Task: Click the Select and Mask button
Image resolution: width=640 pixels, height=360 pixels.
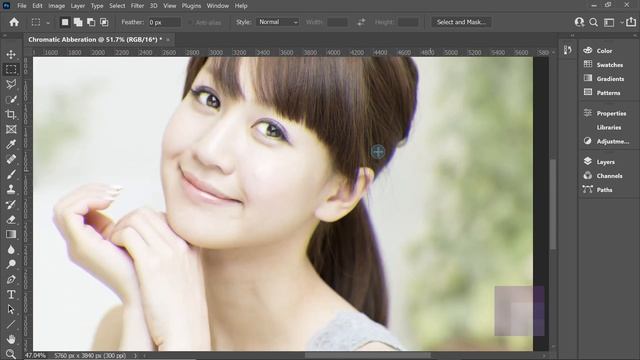Action: tap(461, 22)
